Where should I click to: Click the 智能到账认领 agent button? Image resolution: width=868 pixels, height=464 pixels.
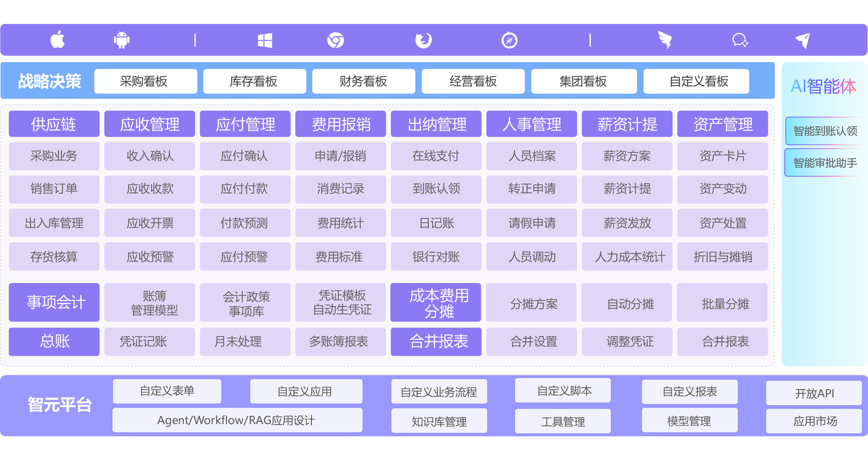[x=825, y=131]
